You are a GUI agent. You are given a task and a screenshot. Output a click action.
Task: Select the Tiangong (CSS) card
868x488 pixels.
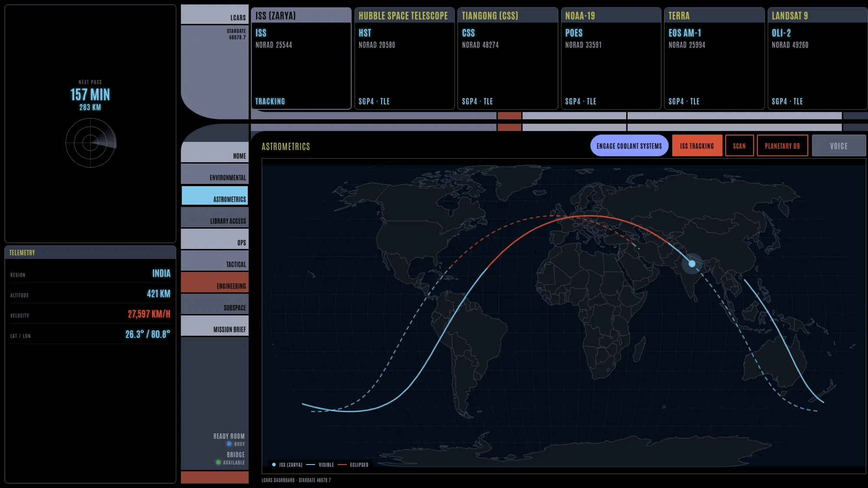coord(508,58)
